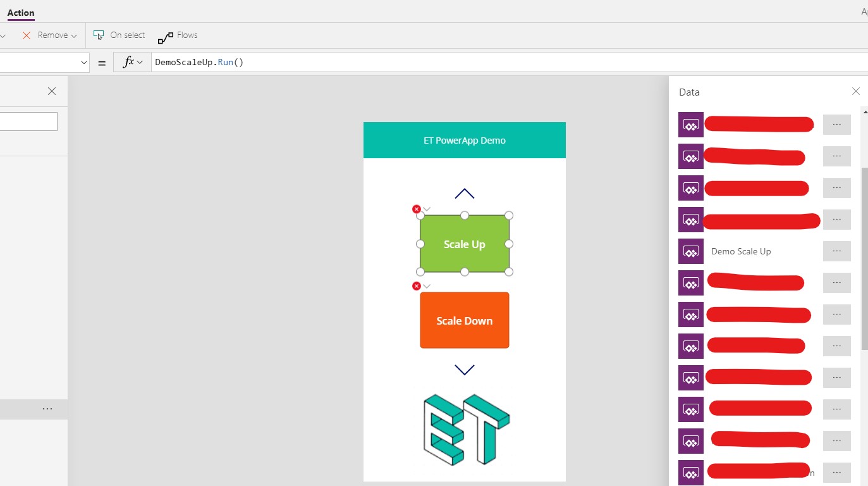
Task: Click the DemoScaleUp.Run() formula text
Action: click(199, 62)
